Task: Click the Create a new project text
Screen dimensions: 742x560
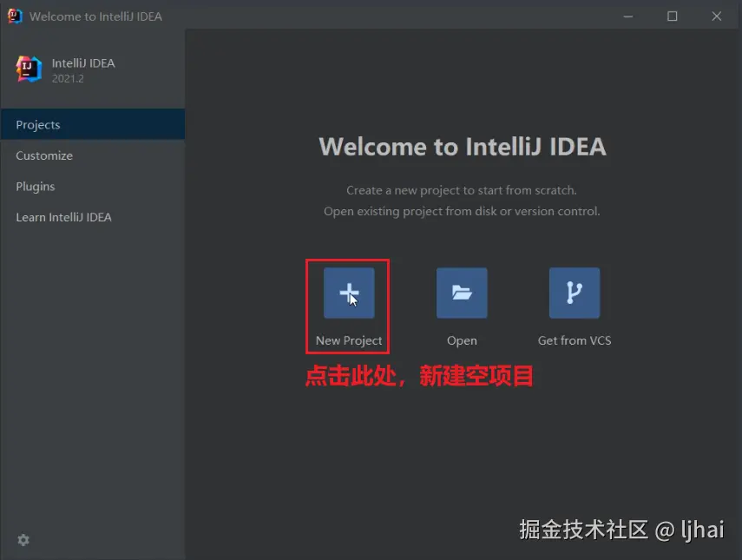Action: click(x=462, y=190)
